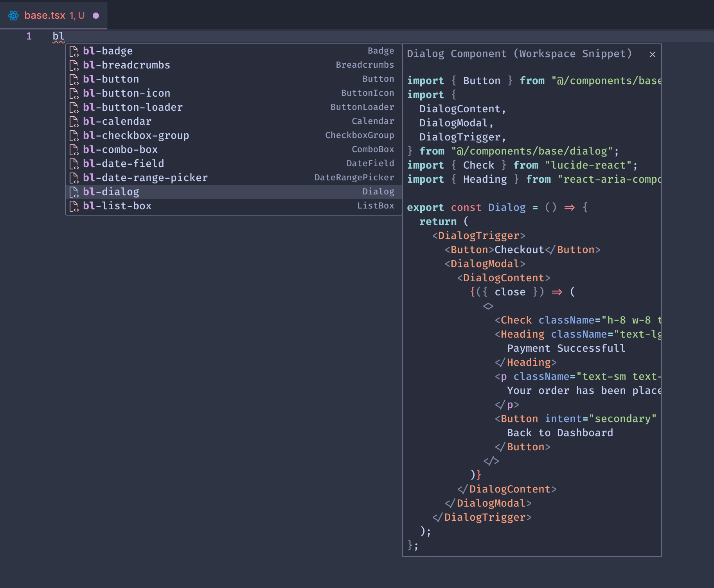Click the Dialog Component (Workspace Snippet) title
Image resolution: width=714 pixels, height=588 pixels.
pos(519,54)
